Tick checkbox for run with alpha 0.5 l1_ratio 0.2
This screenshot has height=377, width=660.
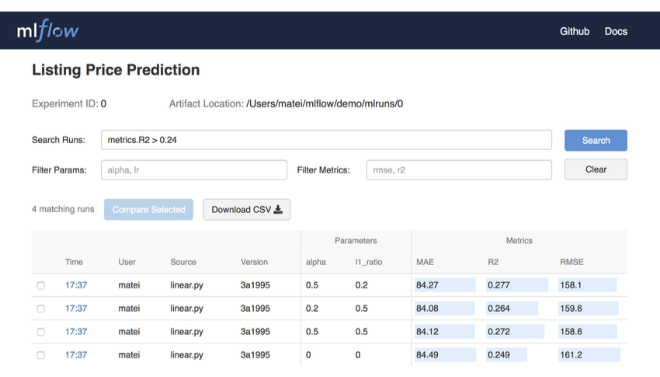pos(41,286)
